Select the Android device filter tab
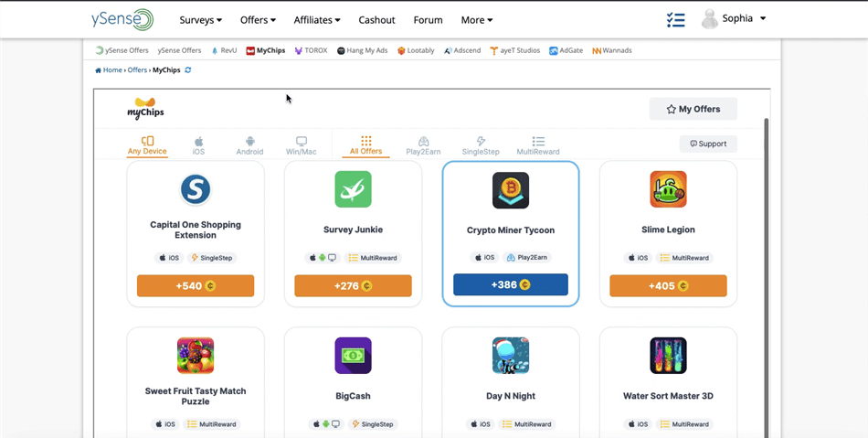The image size is (868, 438). click(x=249, y=145)
